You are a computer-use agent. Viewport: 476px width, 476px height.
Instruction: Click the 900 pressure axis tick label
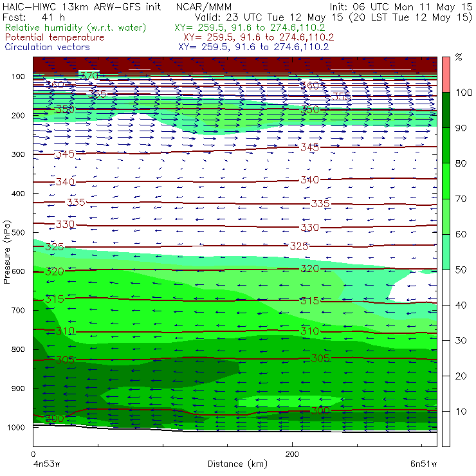coord(18,389)
